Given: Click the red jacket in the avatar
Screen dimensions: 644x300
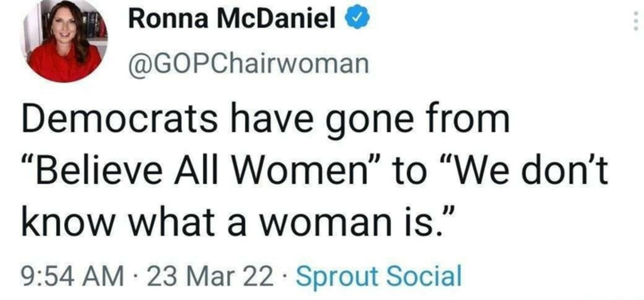Looking at the screenshot, I should 63,66.
